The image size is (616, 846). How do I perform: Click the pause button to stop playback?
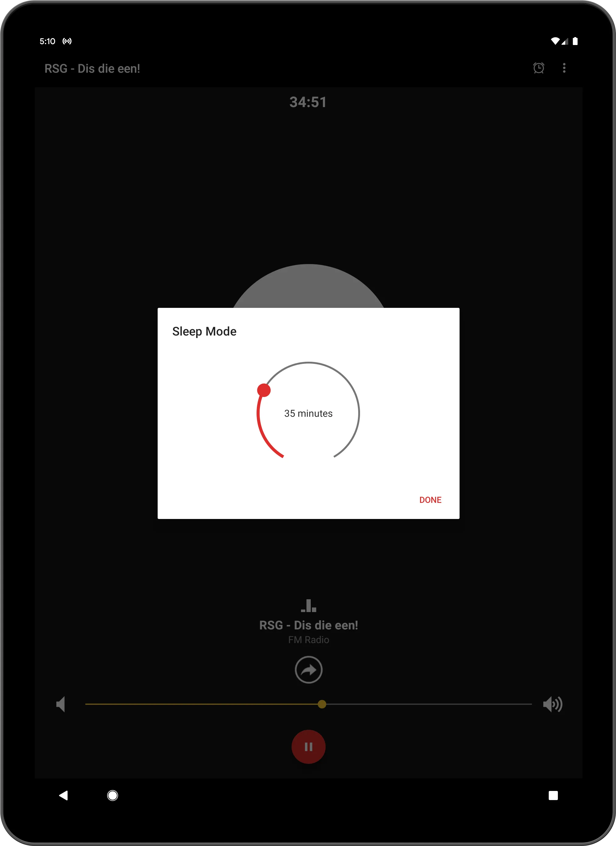coord(308,746)
